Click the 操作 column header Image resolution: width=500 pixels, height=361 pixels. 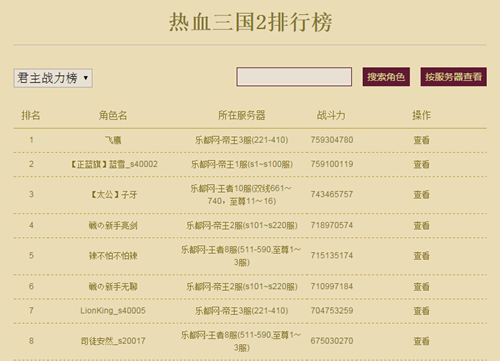(421, 115)
